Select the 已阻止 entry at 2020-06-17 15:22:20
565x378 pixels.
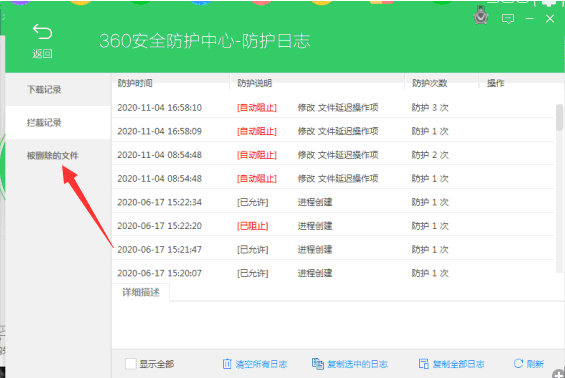pyautogui.click(x=333, y=226)
